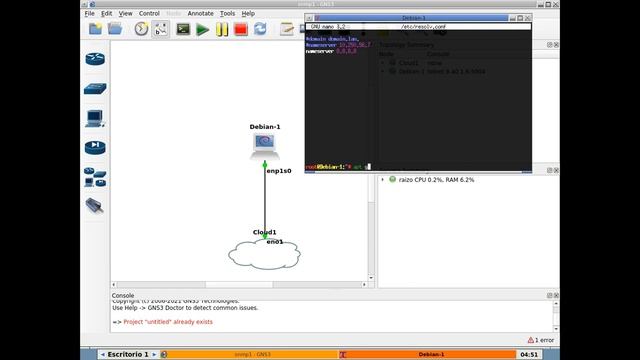Browse security devices in device sidebar
Image resolution: width=640 pixels, height=360 pixels.
tap(95, 147)
